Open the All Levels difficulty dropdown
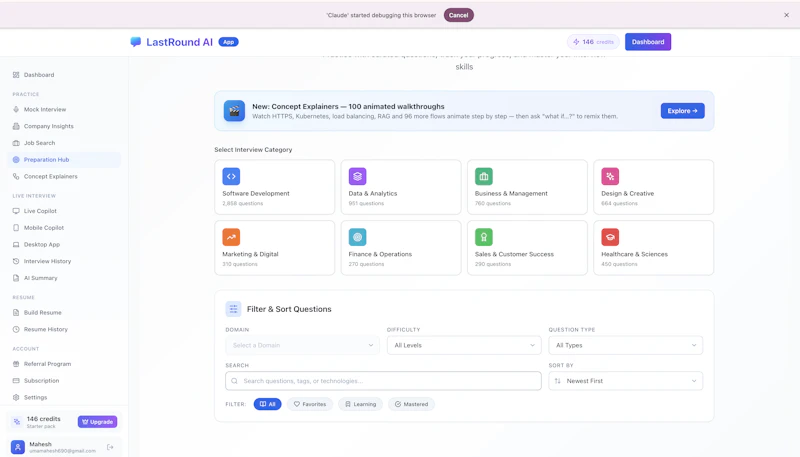Viewport: 800px width, 457px height. 464,345
